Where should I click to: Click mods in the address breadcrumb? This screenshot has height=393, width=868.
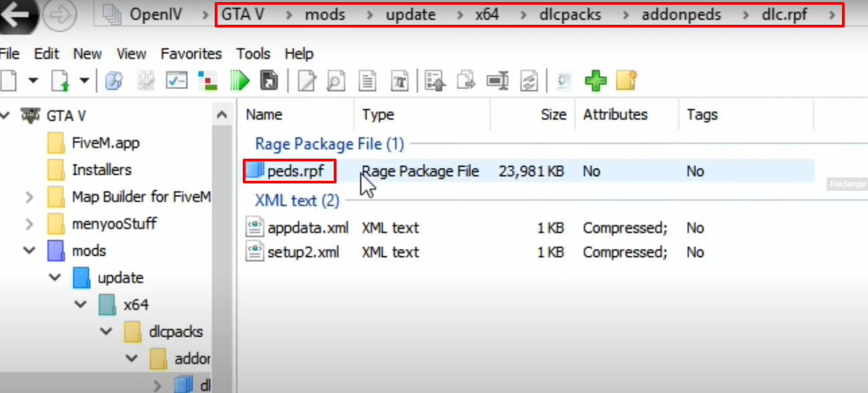tap(325, 15)
